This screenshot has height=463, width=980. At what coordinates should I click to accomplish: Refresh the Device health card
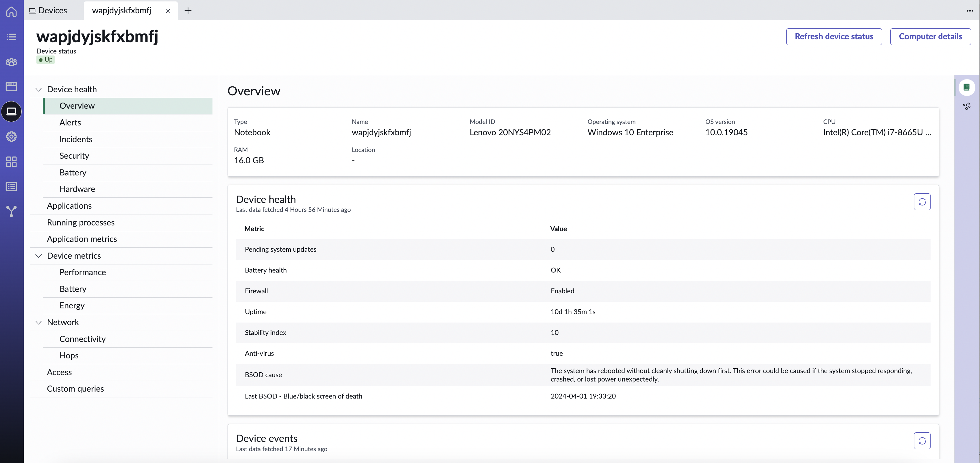point(922,202)
